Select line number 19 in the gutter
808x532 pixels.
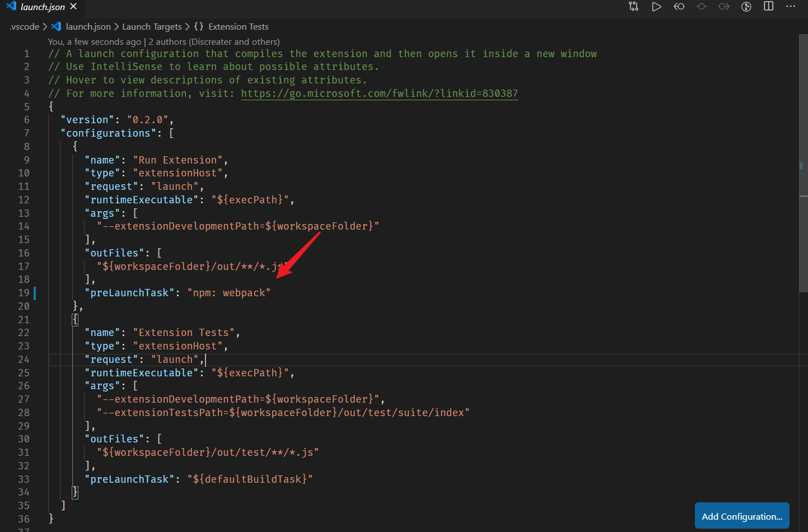pyautogui.click(x=24, y=292)
